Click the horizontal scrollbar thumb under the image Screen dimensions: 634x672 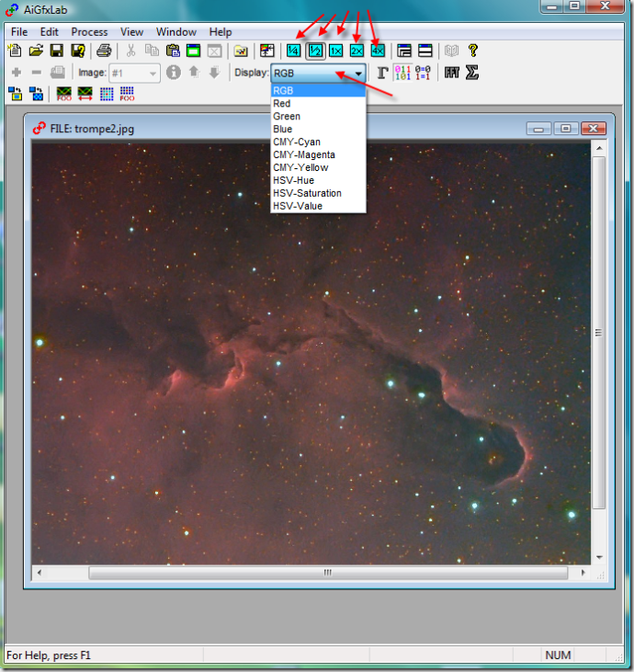pyautogui.click(x=327, y=572)
